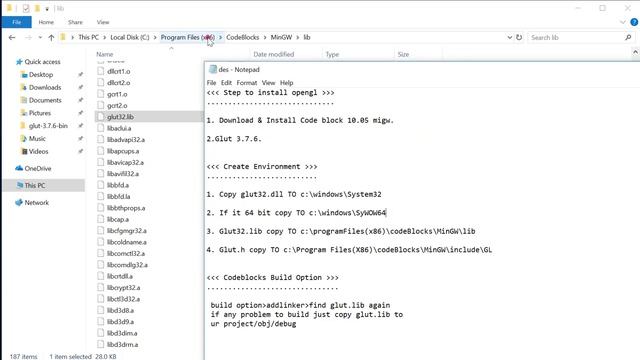640x360 pixels.
Task: Open Pictures in Quick access
Action: pyautogui.click(x=40, y=113)
